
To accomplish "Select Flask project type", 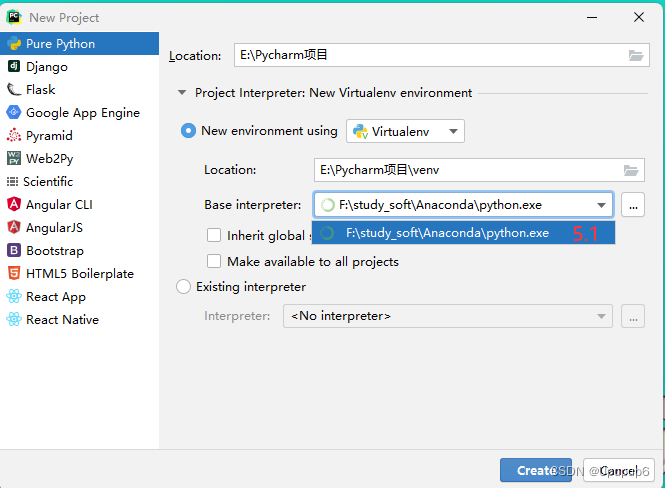I will pos(79,89).
